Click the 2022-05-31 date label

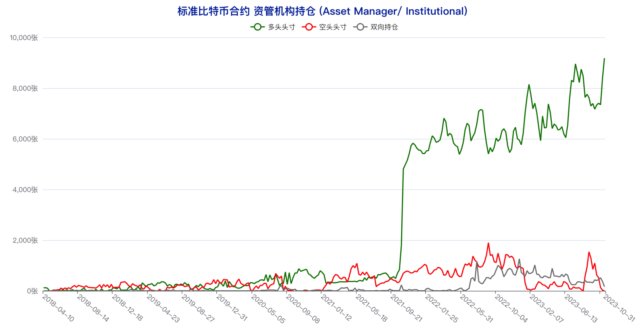point(476,308)
